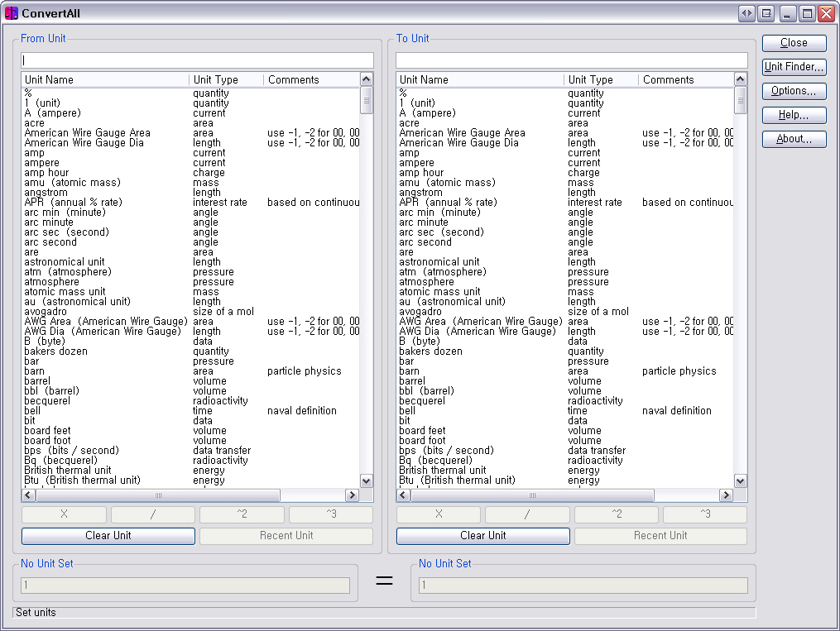The image size is (840, 631).
Task: Click scroll up arrow in From Unit list
Action: click(x=367, y=79)
